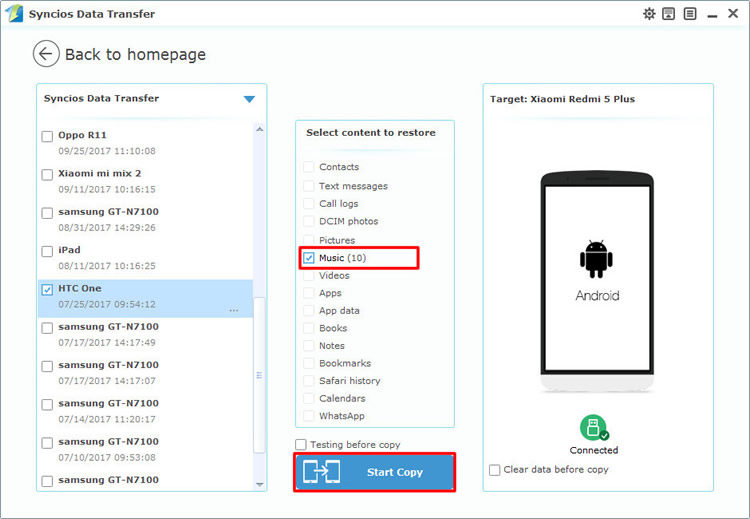Click the back arrow circle icon
The image size is (750, 519).
click(x=46, y=54)
